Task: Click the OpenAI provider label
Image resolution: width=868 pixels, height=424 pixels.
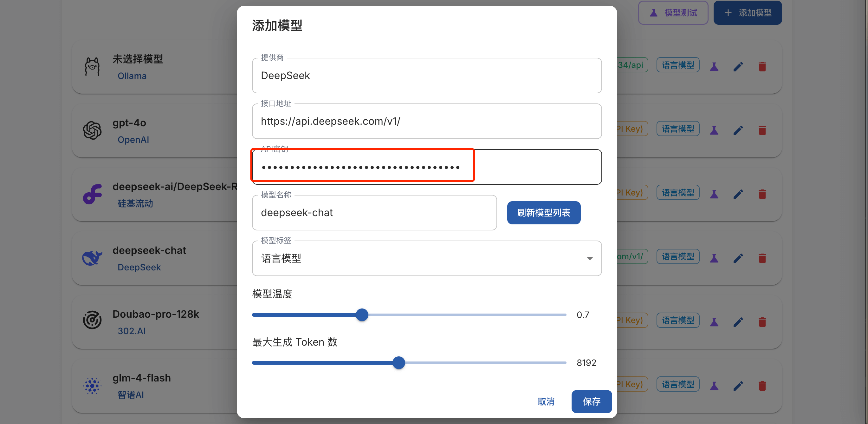Action: click(x=133, y=140)
